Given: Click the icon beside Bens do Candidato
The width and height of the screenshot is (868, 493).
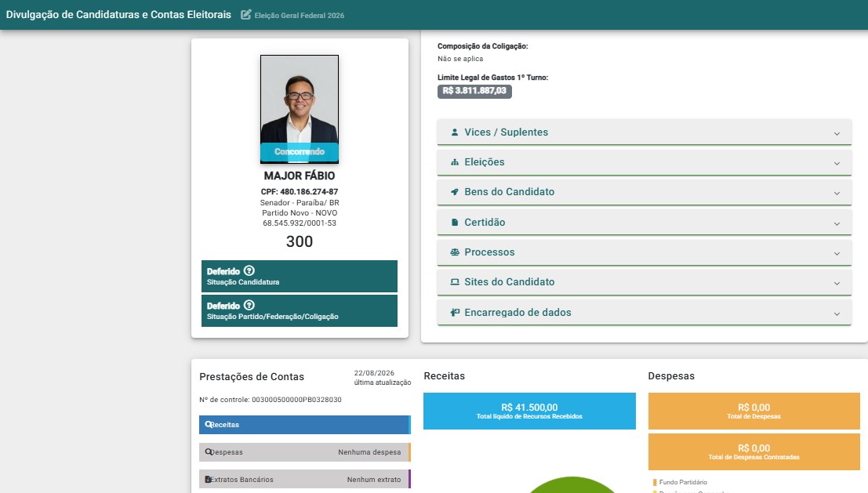Looking at the screenshot, I should [455, 192].
